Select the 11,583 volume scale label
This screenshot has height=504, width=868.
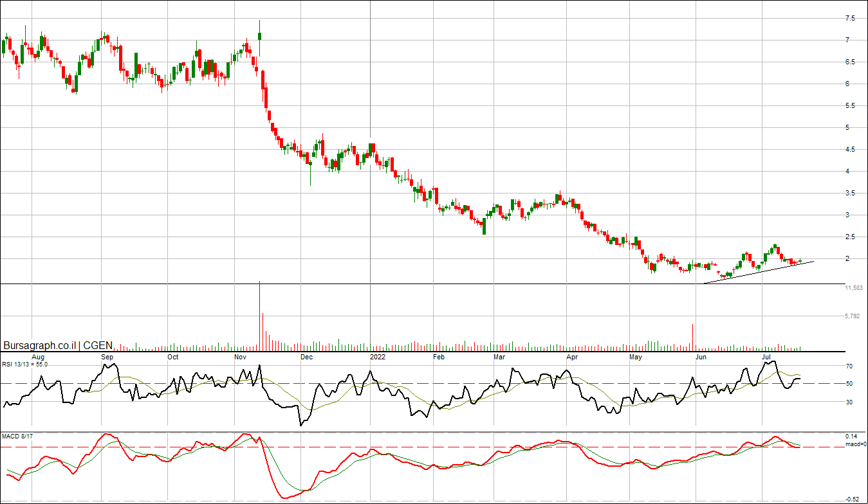point(853,289)
